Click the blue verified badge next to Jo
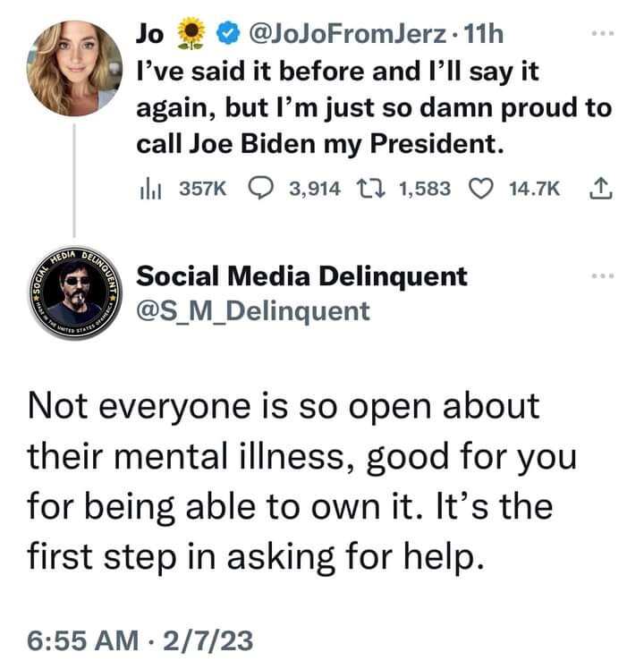Image resolution: width=644 pixels, height=669 pixels. 228,34
